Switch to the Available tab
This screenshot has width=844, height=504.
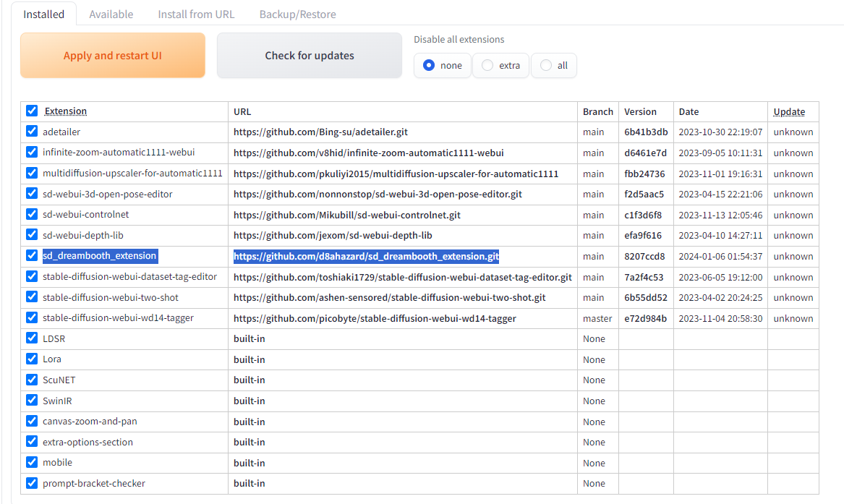pyautogui.click(x=111, y=14)
